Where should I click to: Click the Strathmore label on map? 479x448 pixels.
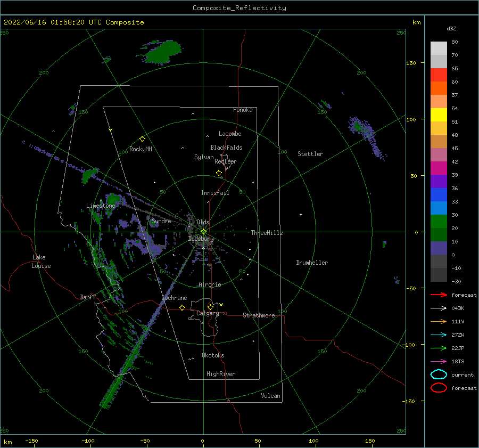tap(259, 315)
